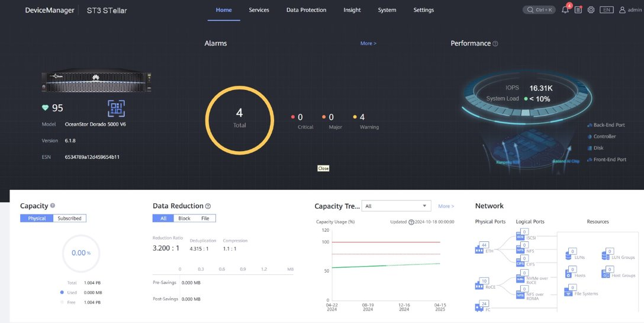Click the Ctrl+K search box
Screen dimensions: 644x323
coord(539,10)
